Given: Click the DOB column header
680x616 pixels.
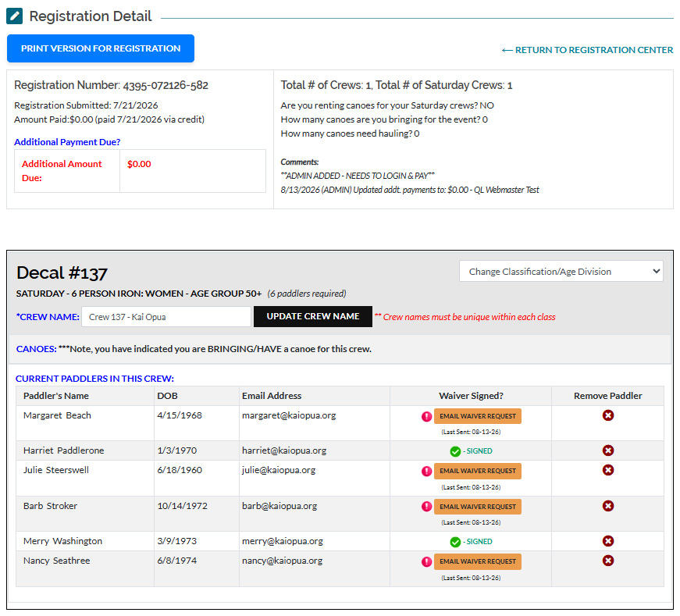Looking at the screenshot, I should tap(167, 396).
